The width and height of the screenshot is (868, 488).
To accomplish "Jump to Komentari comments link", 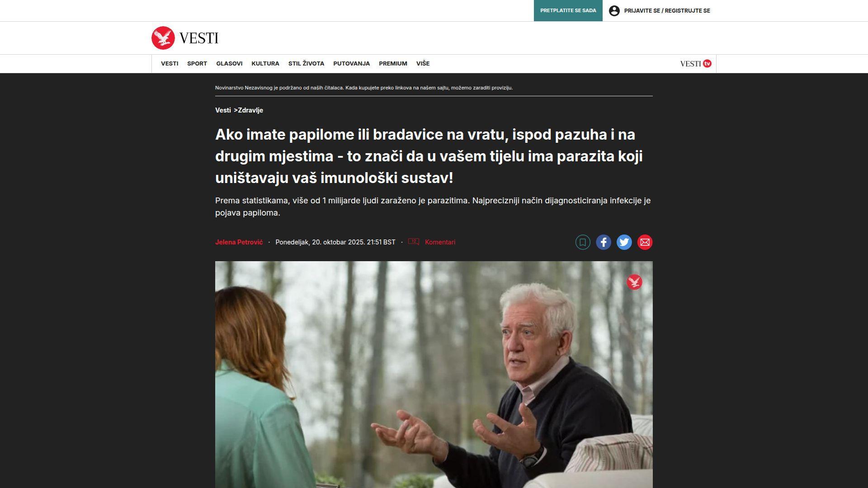I will point(440,242).
